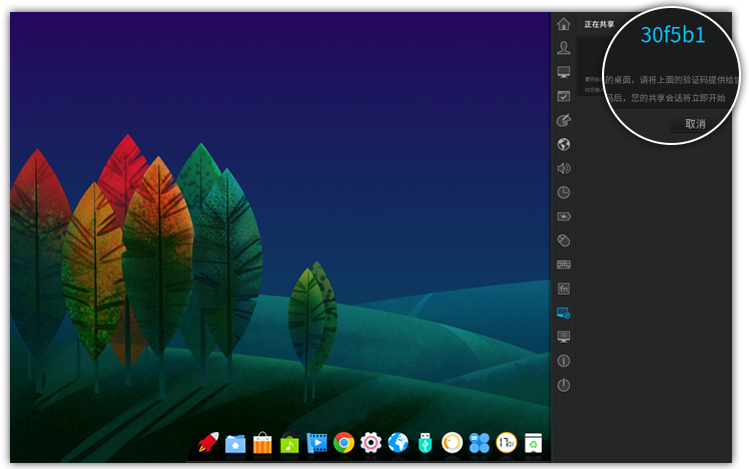
Task: Open Google Chrome from the dock
Action: coord(344,443)
